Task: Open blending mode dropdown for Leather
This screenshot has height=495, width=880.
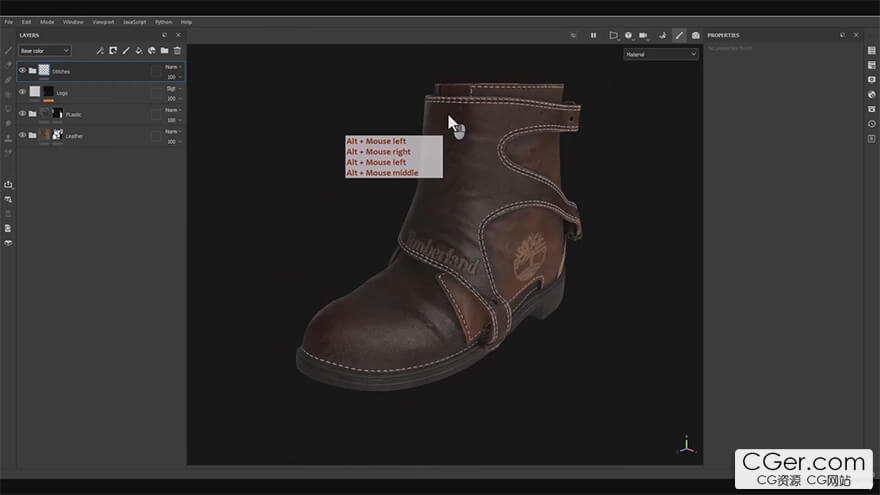Action: pos(173,131)
